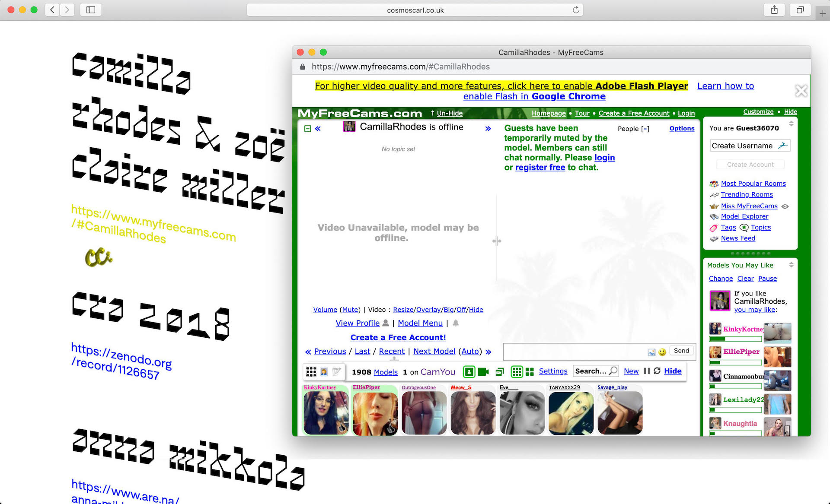830x504 pixels.
Task: Click the Send chat button
Action: 681,351
